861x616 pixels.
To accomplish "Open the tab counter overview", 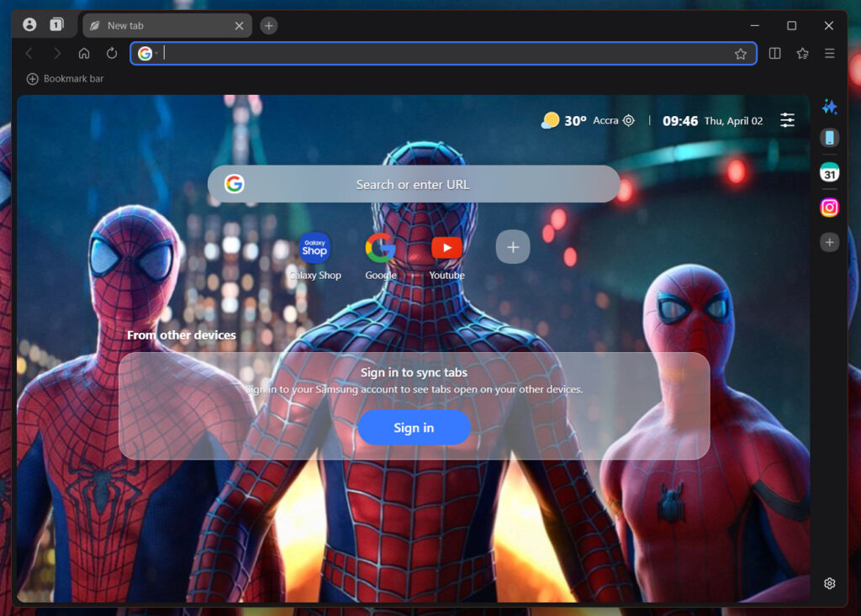I will tap(56, 25).
